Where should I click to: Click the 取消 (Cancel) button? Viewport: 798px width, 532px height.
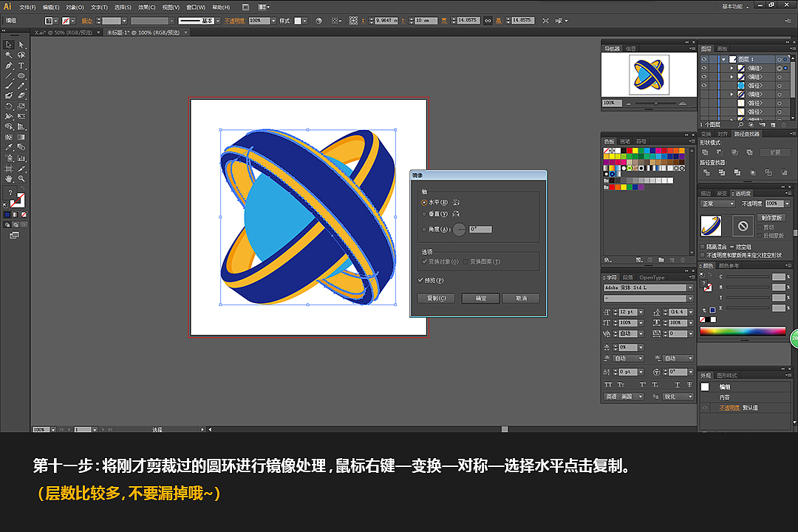521,299
